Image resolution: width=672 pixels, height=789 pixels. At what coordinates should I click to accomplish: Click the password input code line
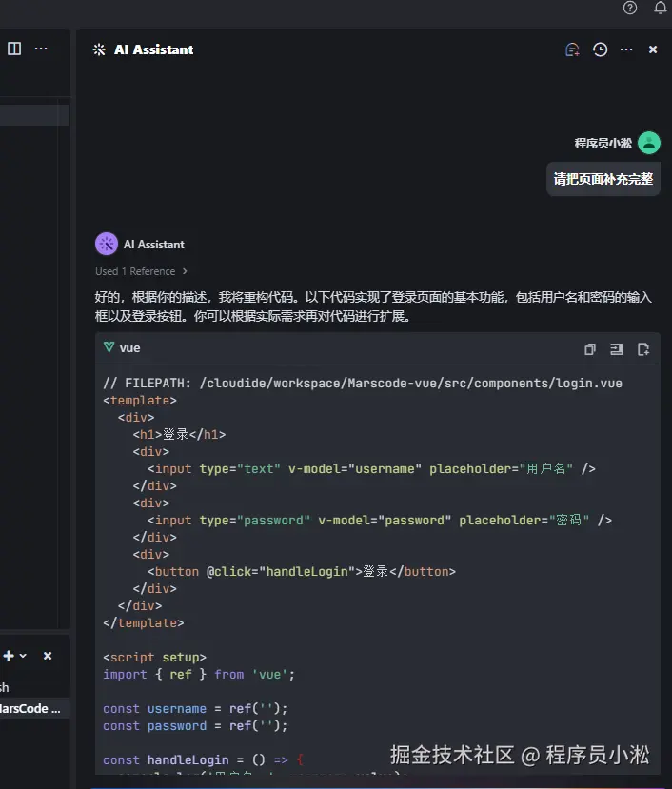(x=380, y=521)
